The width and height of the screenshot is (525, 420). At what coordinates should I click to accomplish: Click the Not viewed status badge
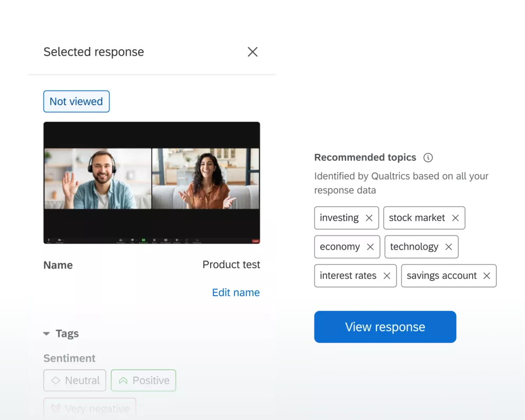pos(76,102)
